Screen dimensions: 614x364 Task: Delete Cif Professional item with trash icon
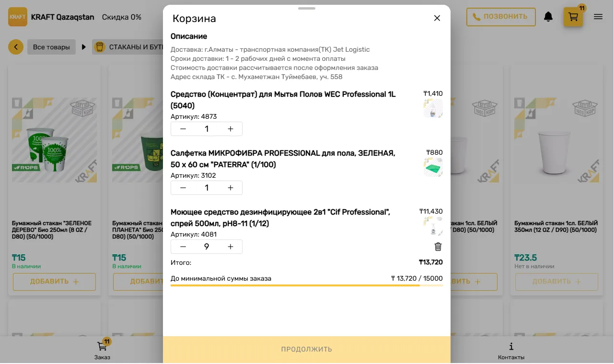pos(438,247)
